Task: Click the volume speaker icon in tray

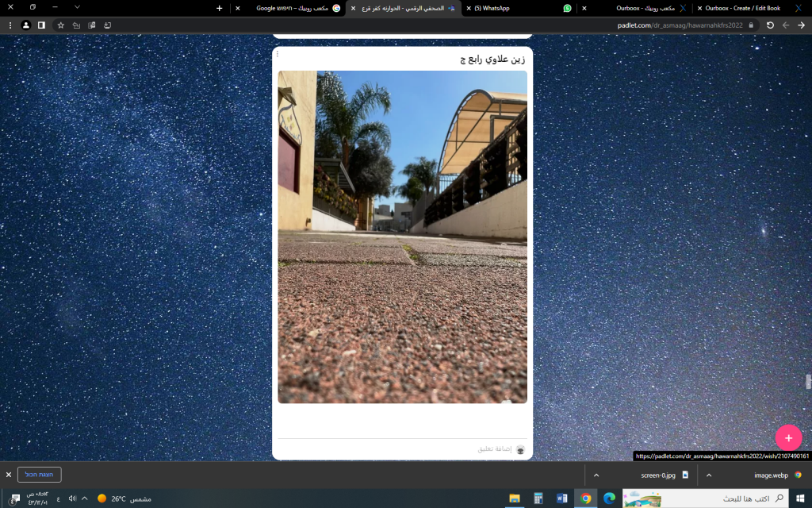Action: click(72, 498)
